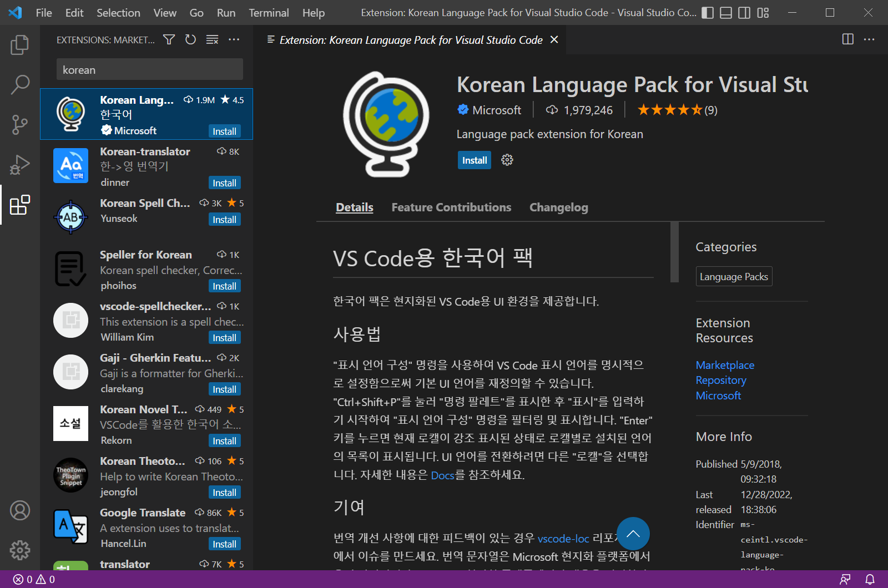Open the Source Control view
888x588 pixels.
[x=20, y=125]
